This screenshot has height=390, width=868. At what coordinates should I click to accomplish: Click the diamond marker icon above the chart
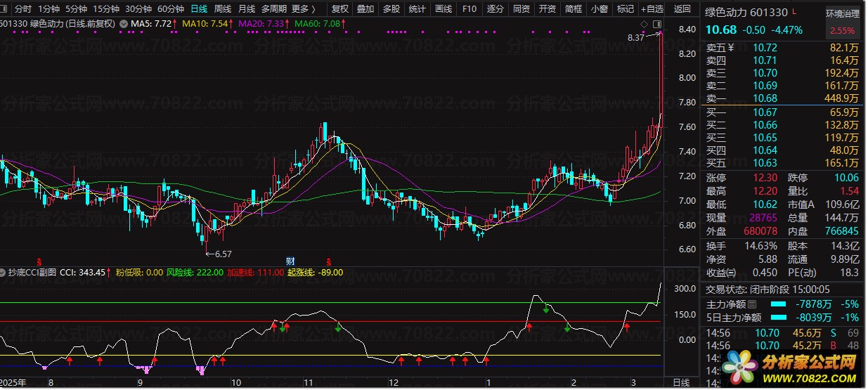(x=645, y=24)
